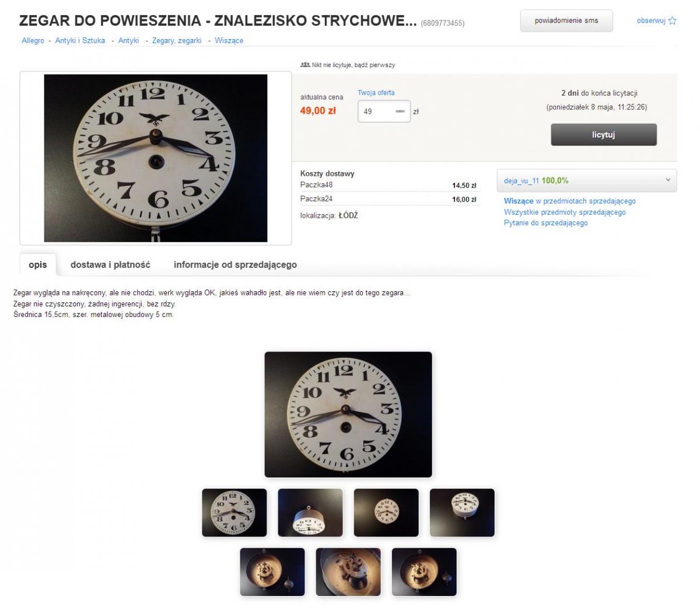
Task: Open Wszystkie przedmioty sprzedającego link
Action: point(565,212)
